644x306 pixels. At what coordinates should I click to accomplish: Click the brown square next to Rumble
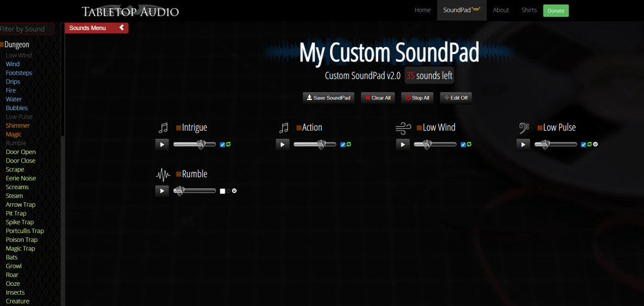pos(179,174)
